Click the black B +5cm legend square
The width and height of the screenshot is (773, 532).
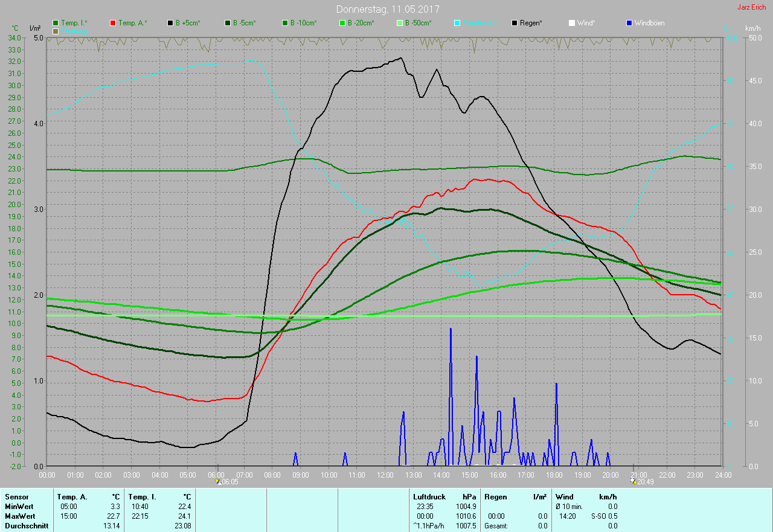[171, 23]
